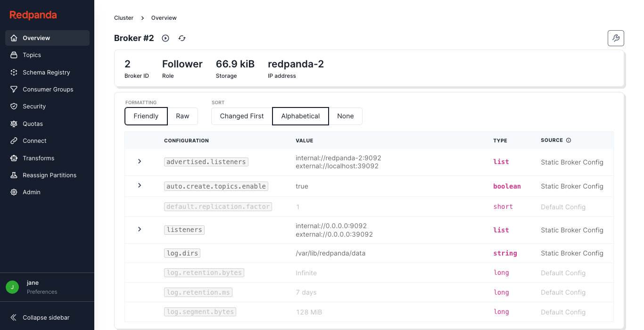
Task: Open Consumer Groups in the sidebar
Action: coord(48,89)
